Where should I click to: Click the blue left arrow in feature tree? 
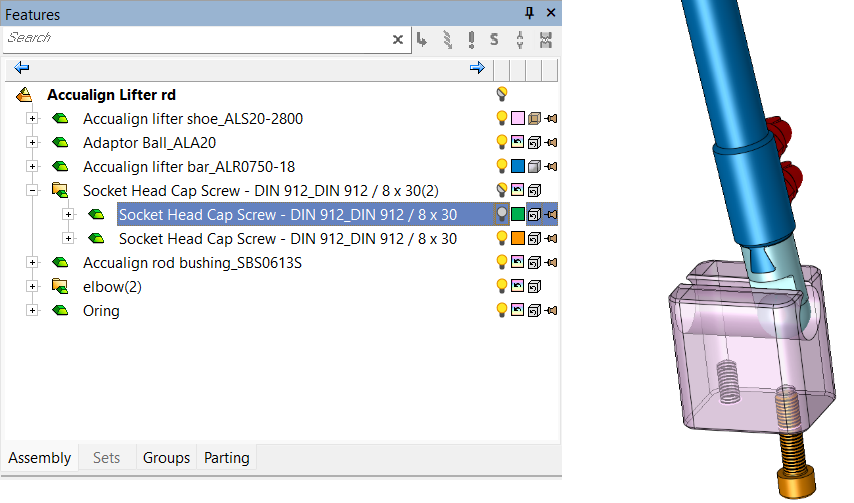coord(22,68)
